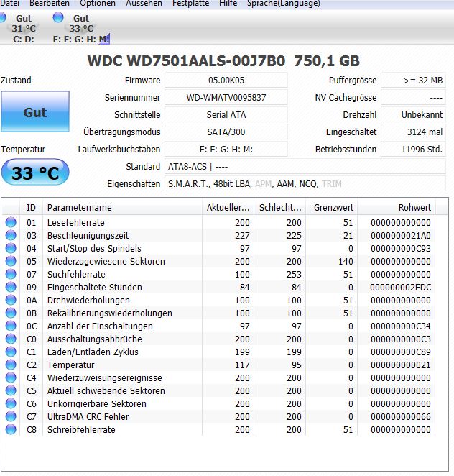Click status orb for 05 Wiederzugewiesene Sektoren

click(11, 262)
